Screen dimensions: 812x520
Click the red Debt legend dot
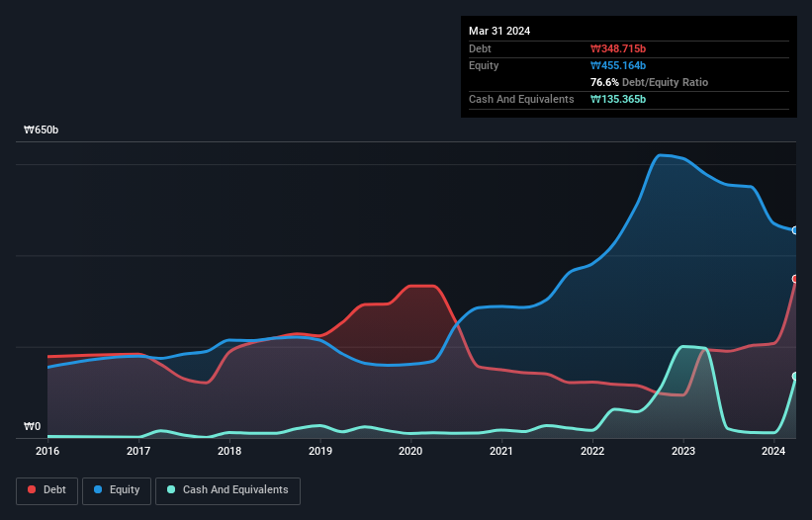pyautogui.click(x=32, y=489)
